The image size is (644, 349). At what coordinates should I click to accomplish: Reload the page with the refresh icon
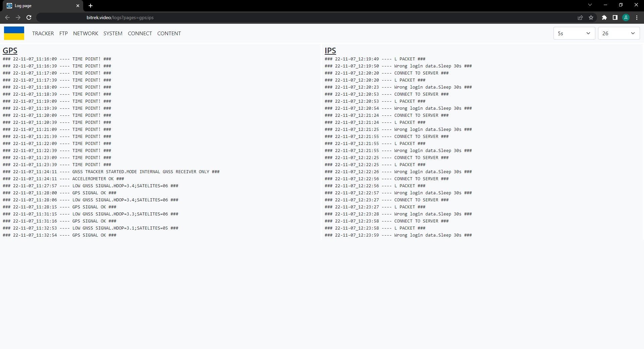point(29,17)
